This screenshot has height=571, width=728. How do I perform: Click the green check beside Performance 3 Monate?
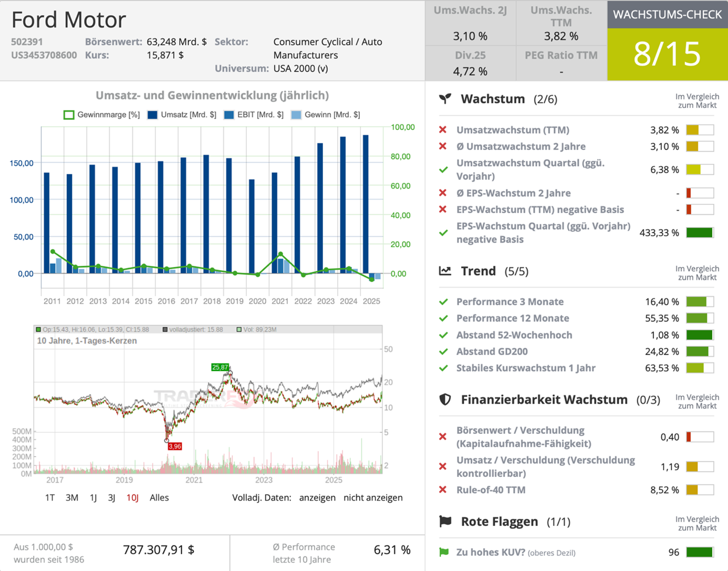pos(443,302)
